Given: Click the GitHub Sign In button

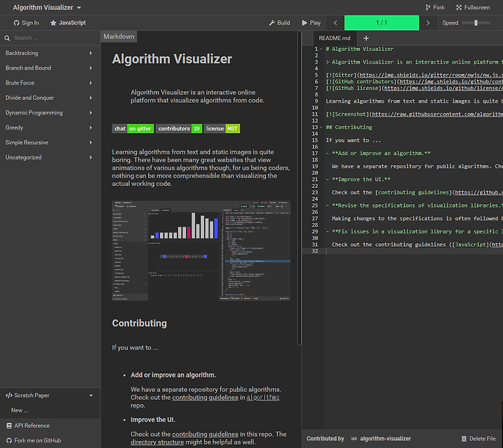Looking at the screenshot, I should (26, 23).
